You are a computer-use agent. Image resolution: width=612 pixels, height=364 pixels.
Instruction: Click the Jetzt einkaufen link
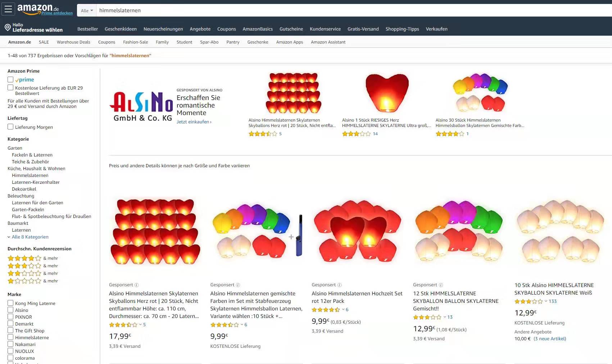point(194,122)
